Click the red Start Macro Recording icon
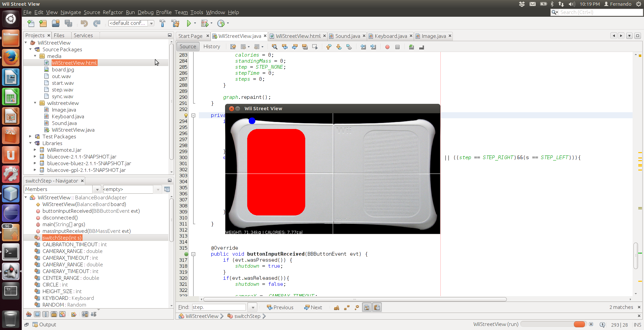 coord(387,47)
